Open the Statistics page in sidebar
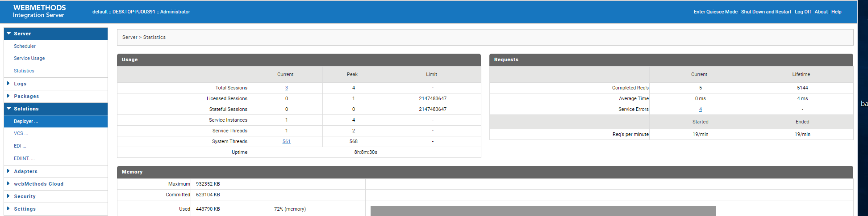This screenshot has width=868, height=216. tap(24, 71)
